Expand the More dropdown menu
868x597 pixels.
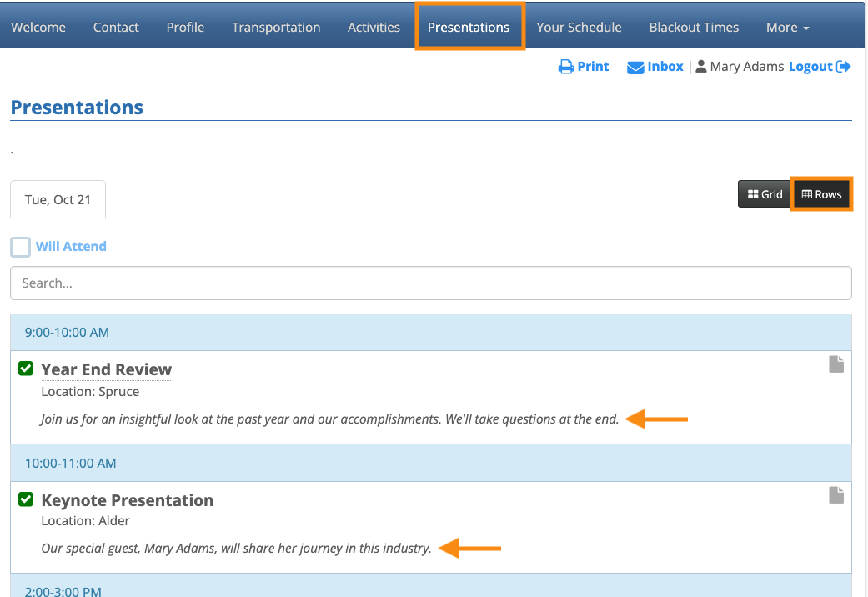coord(787,28)
